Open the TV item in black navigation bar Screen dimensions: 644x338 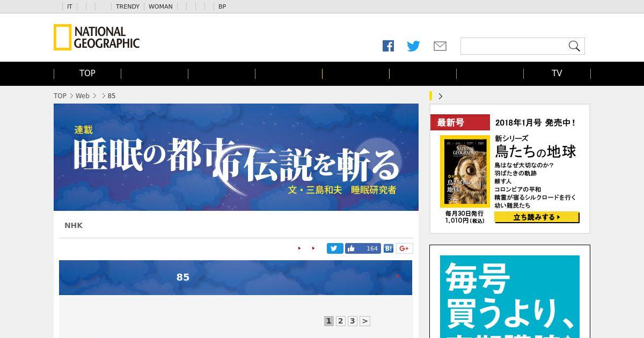tap(557, 74)
